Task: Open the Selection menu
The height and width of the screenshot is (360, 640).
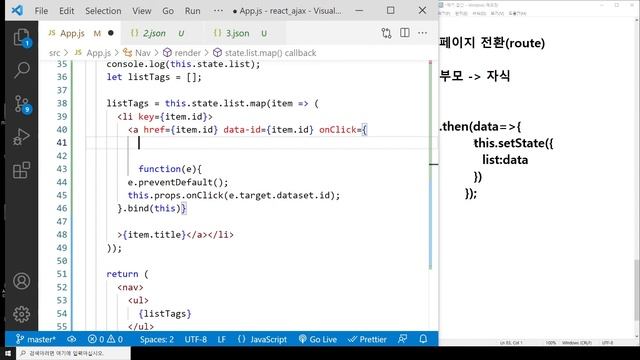Action: point(103,11)
